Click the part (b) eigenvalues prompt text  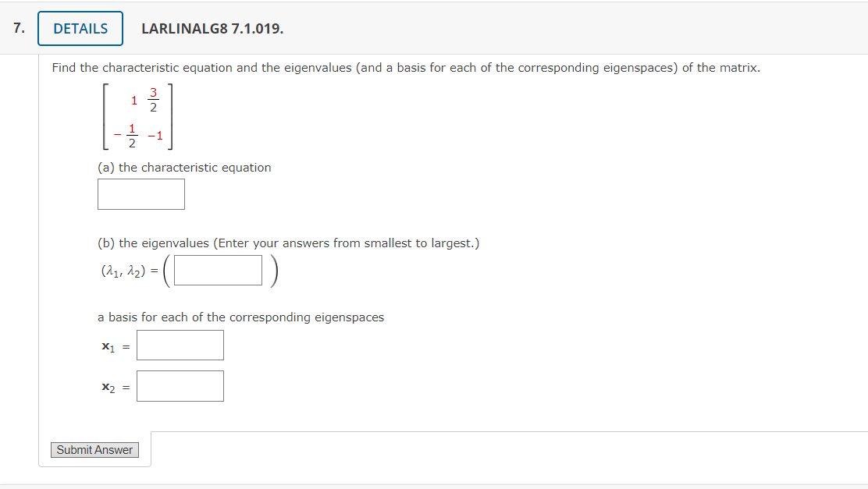click(288, 243)
